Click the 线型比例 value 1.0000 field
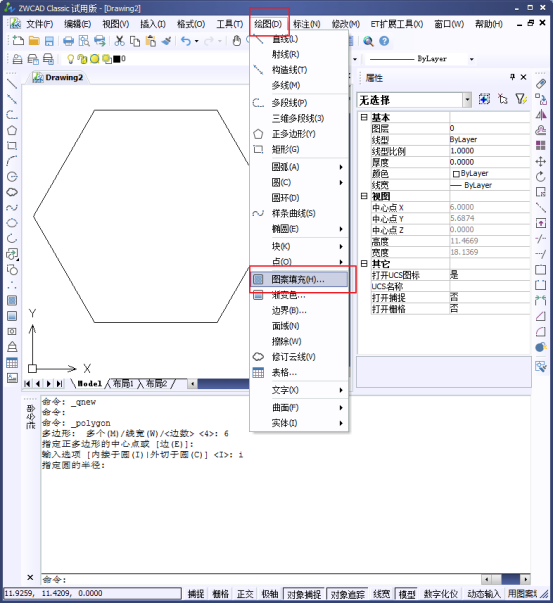This screenshot has width=554, height=604. pyautogui.click(x=489, y=151)
